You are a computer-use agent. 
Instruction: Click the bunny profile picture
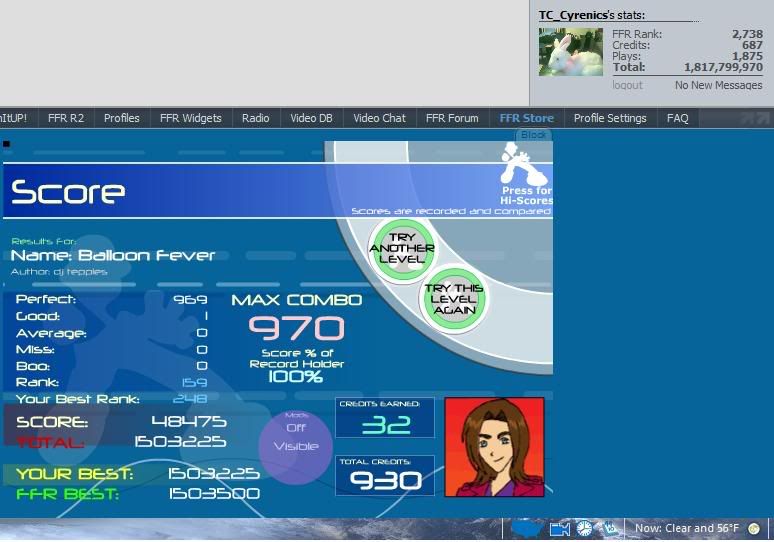pos(571,52)
